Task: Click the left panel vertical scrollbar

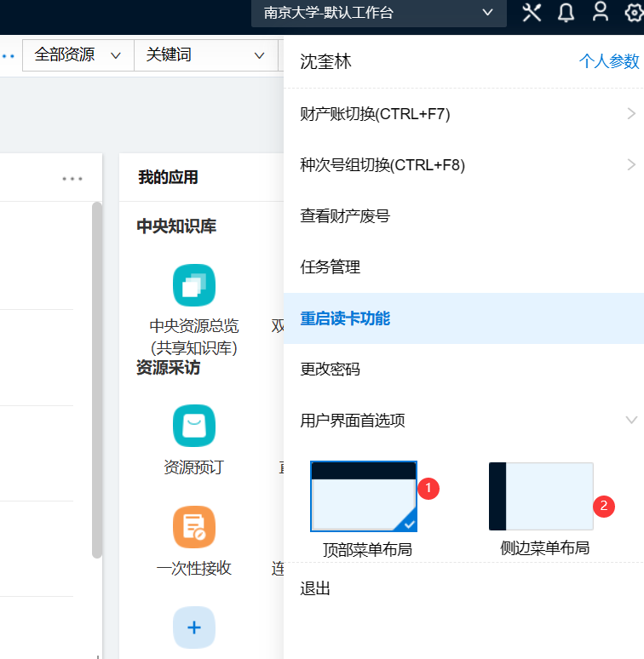Action: point(97,380)
